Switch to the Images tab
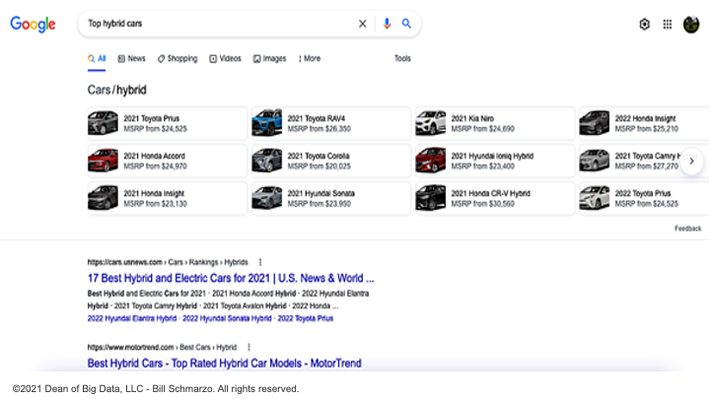The image size is (710, 399). [x=269, y=58]
